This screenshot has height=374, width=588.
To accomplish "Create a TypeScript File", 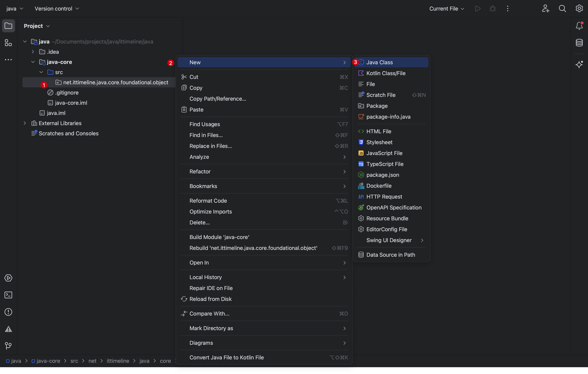I will [391, 164].
